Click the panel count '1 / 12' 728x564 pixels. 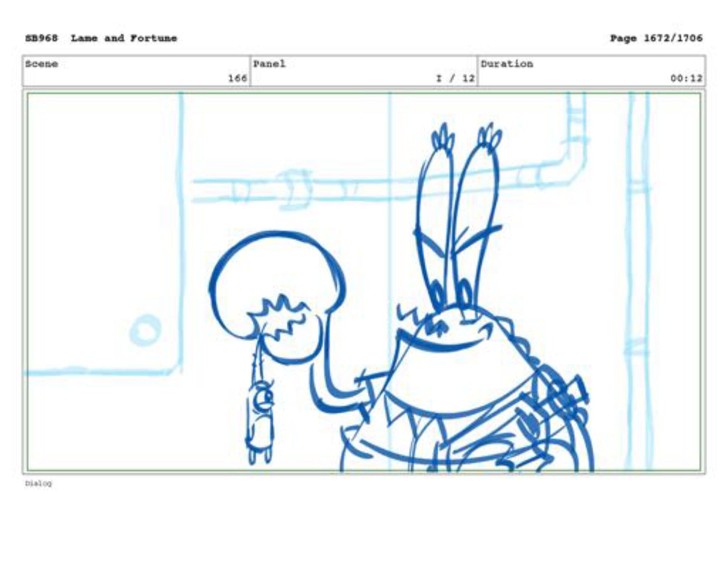tap(455, 79)
